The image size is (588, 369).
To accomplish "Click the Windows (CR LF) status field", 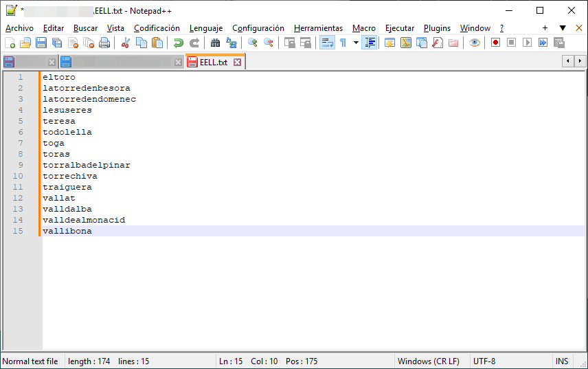I will point(428,361).
